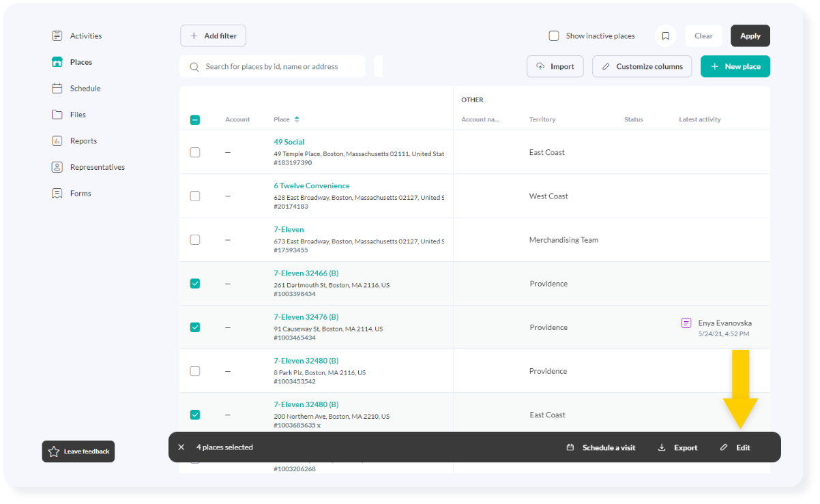Click the bookmark saved filters icon
820x504 pixels.
(665, 36)
